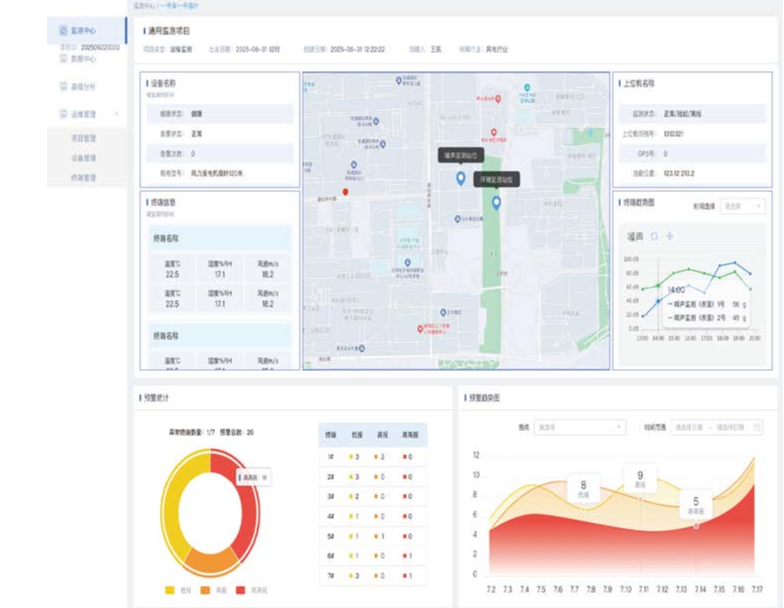Screen dimensions: 784x608
Task: Click the 运维管理 sidebar icon
Action: pos(63,113)
